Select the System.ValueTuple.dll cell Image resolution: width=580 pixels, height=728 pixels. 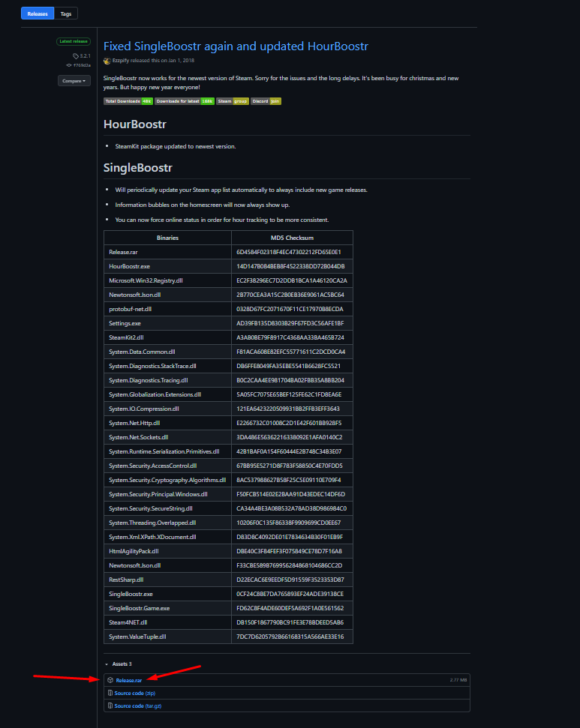point(168,637)
